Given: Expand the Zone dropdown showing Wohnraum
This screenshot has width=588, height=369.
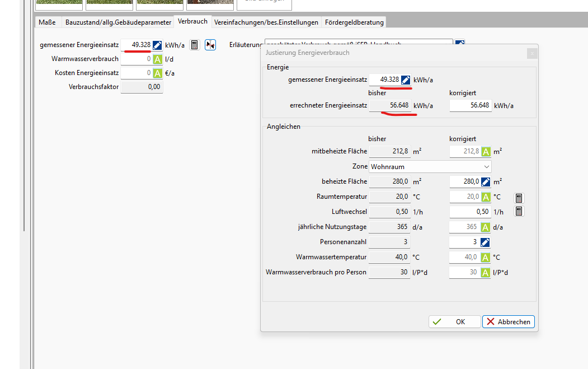Looking at the screenshot, I should tap(486, 166).
